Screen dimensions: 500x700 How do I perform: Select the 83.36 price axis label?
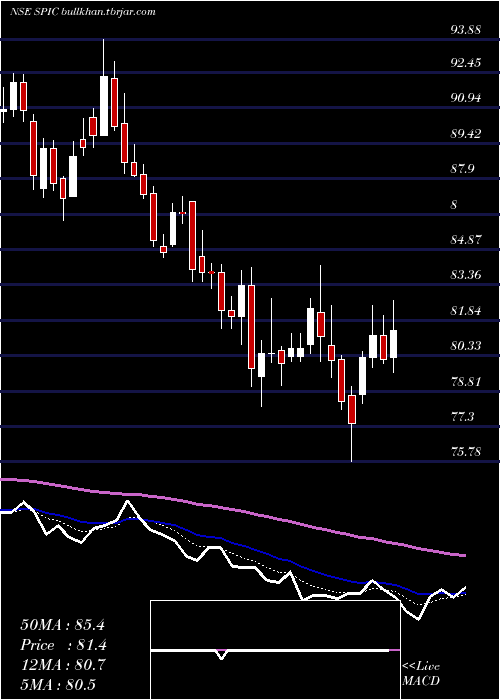pos(466,275)
